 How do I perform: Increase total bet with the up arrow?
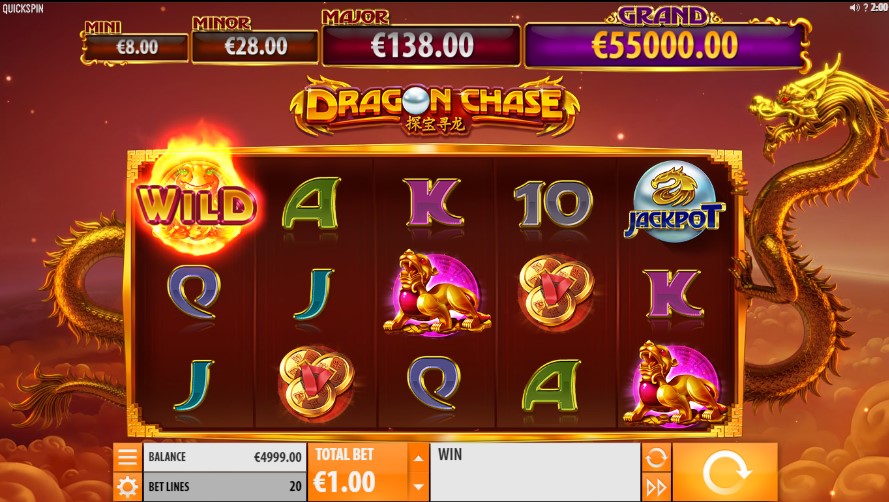(418, 457)
